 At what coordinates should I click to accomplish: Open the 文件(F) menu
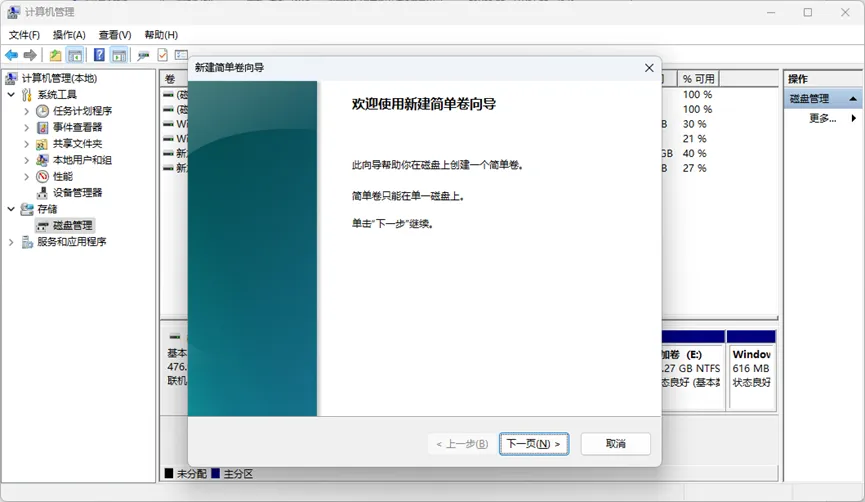coord(24,35)
